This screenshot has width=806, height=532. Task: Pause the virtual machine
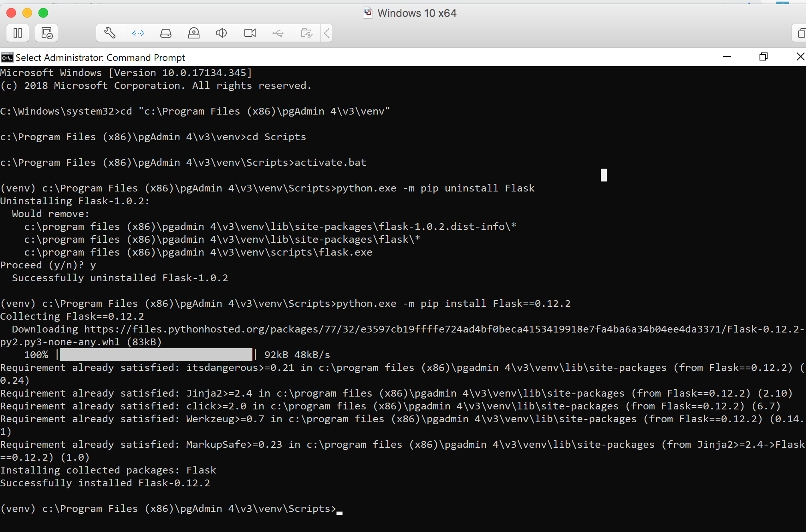point(18,33)
